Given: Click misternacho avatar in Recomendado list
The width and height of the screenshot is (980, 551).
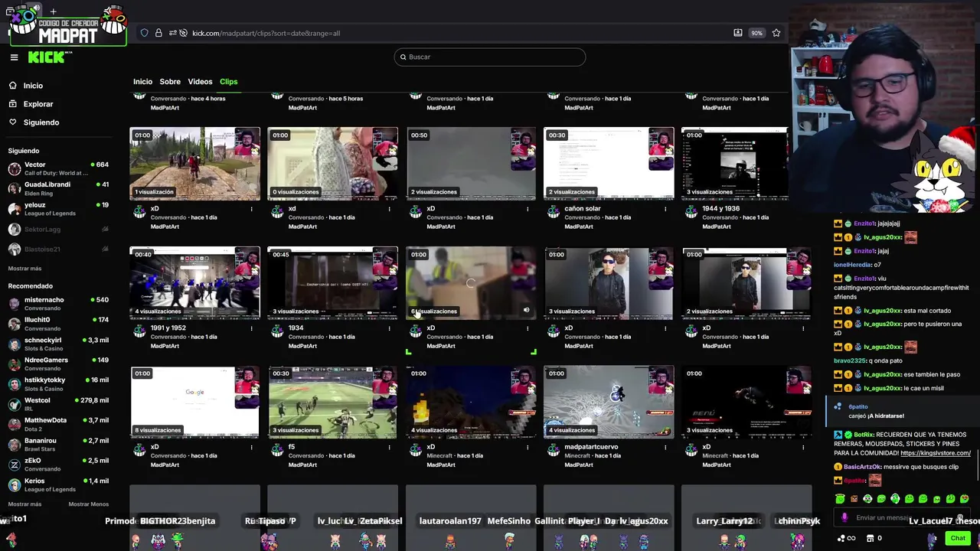Looking at the screenshot, I should (15, 304).
